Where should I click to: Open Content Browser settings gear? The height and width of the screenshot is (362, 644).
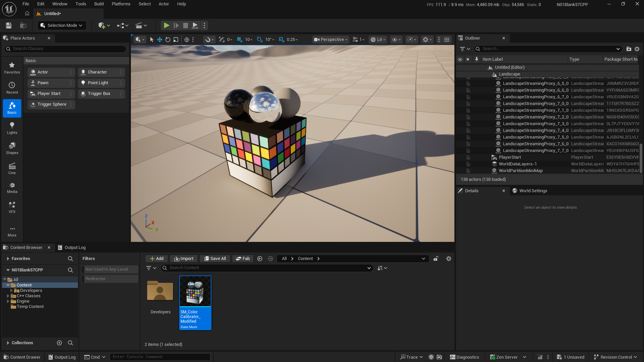pos(449,259)
